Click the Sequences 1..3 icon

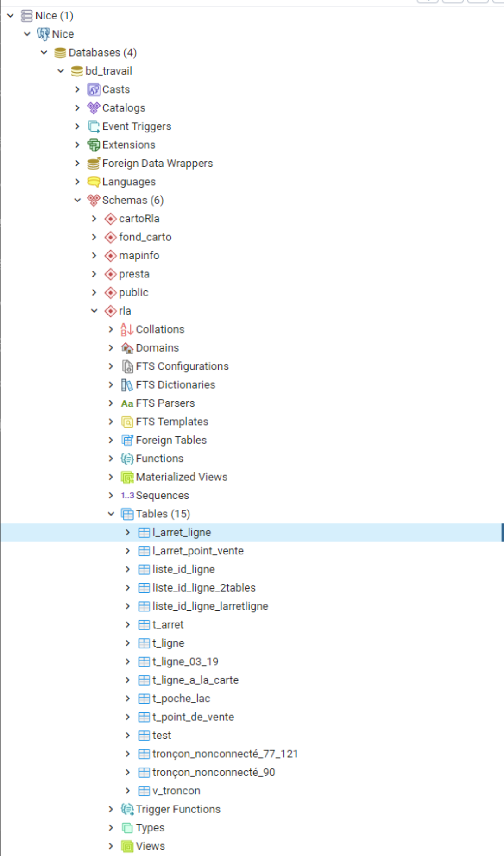pos(127,496)
